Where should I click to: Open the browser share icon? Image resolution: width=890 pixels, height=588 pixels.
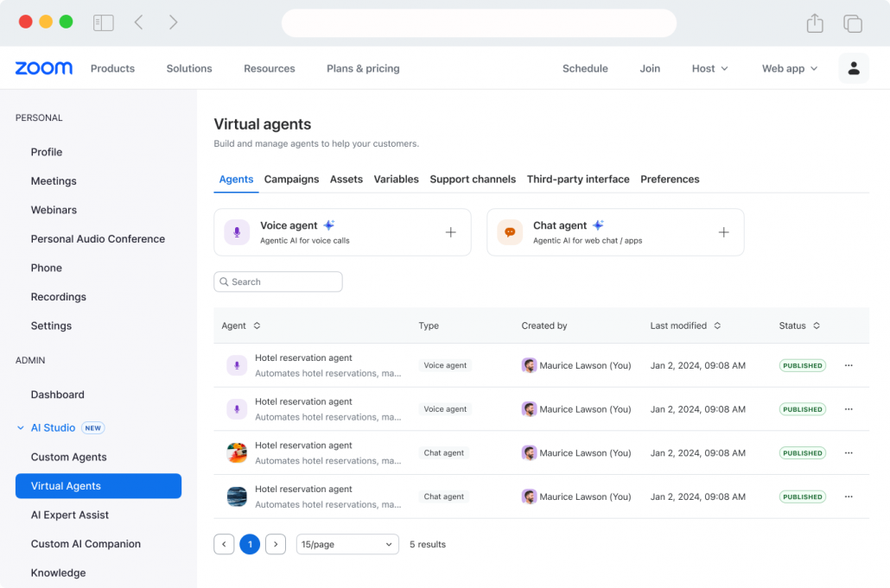[x=815, y=22]
